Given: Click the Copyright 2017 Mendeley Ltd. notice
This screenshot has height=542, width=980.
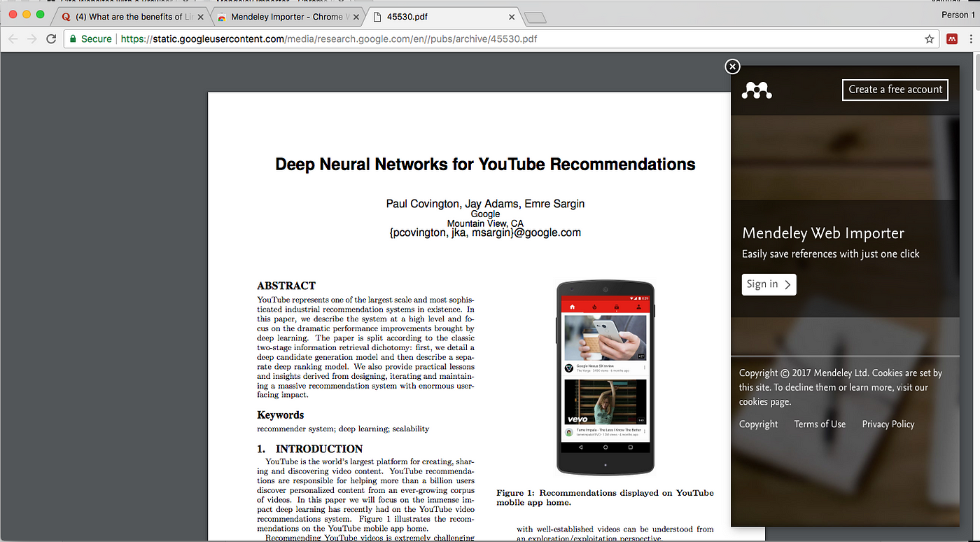Looking at the screenshot, I should pyautogui.click(x=841, y=387).
